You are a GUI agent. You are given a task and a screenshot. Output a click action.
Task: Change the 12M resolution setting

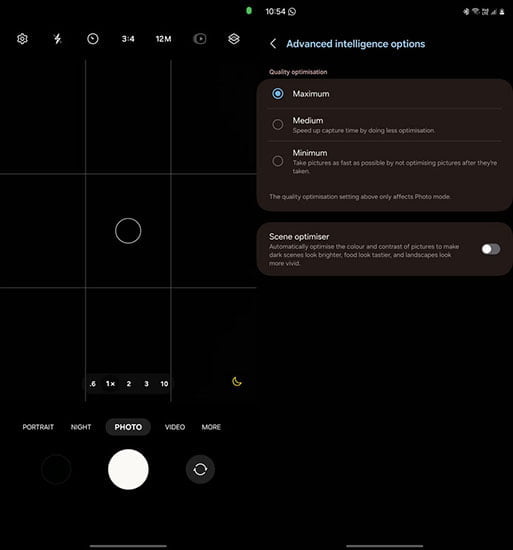pyautogui.click(x=163, y=39)
